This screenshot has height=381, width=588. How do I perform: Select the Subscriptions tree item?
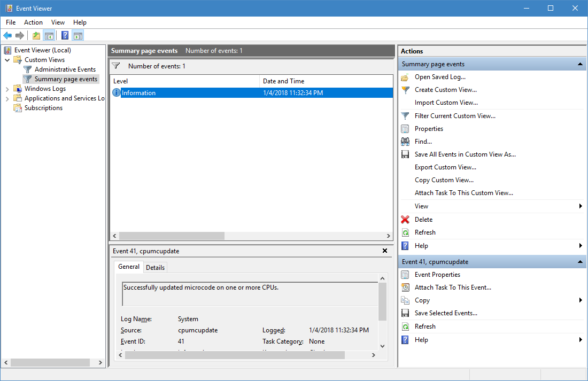pos(43,108)
